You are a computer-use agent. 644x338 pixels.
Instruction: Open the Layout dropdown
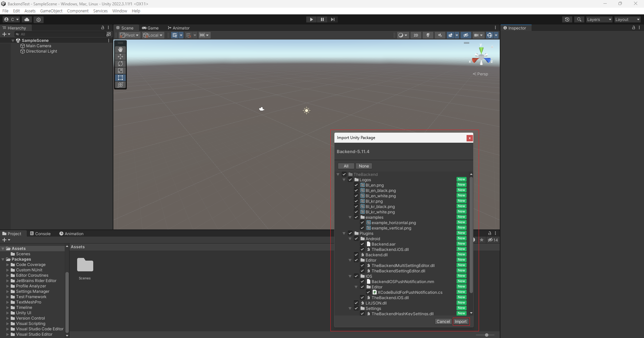pos(627,19)
